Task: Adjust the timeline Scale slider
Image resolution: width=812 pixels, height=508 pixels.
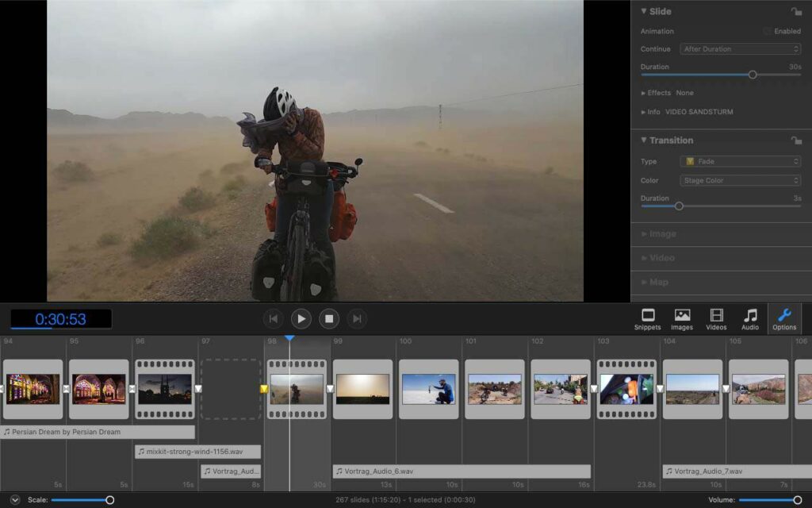Action: point(109,500)
